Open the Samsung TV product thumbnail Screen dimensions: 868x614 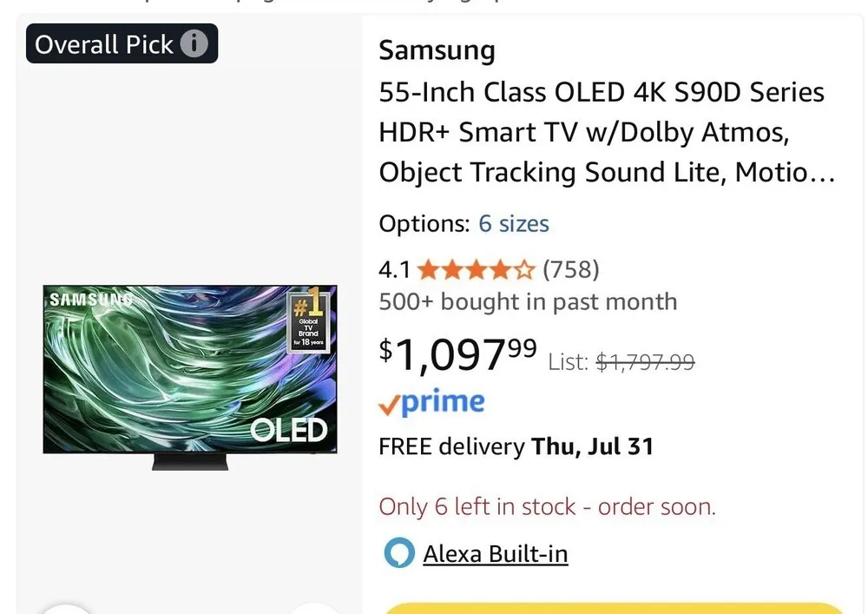190,377
